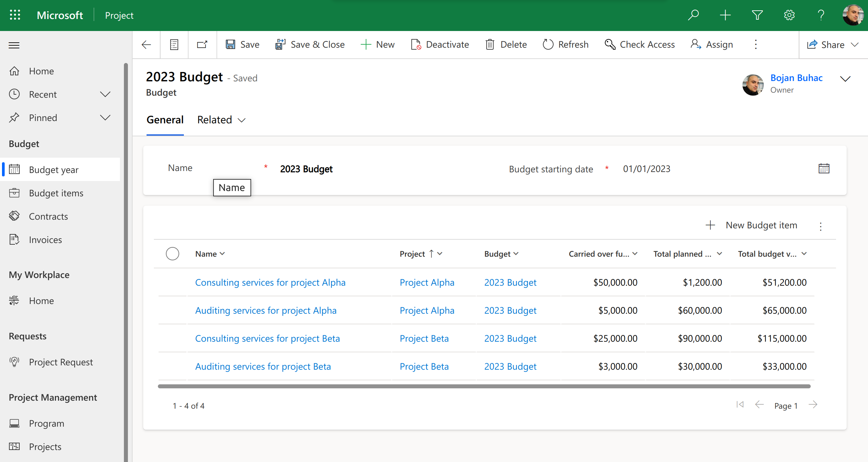Click the help question mark icon
Viewport: 868px width, 462px height.
click(821, 15)
